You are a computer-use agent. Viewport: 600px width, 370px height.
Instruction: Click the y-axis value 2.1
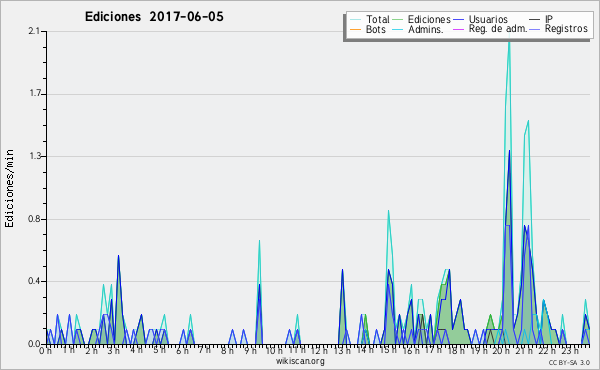[x=34, y=31]
